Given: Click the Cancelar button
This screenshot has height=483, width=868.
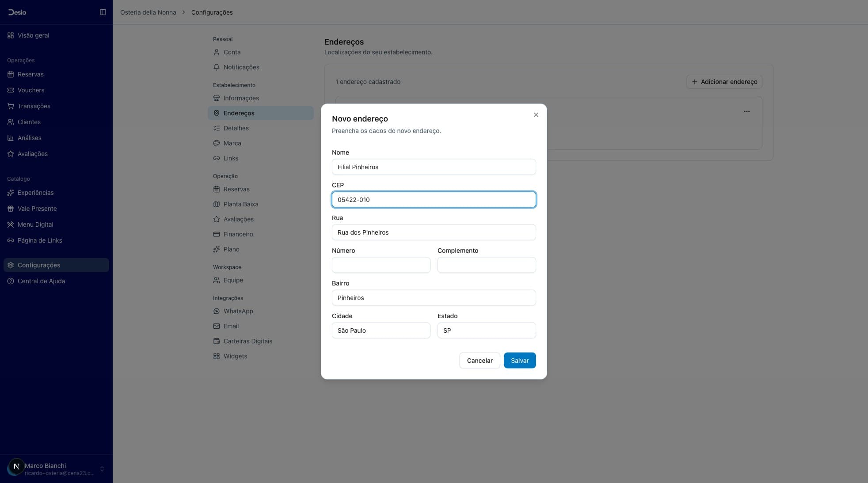Looking at the screenshot, I should tap(480, 361).
